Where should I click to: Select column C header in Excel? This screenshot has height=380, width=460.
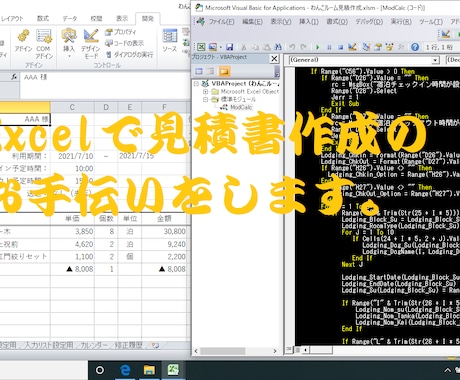pos(72,107)
